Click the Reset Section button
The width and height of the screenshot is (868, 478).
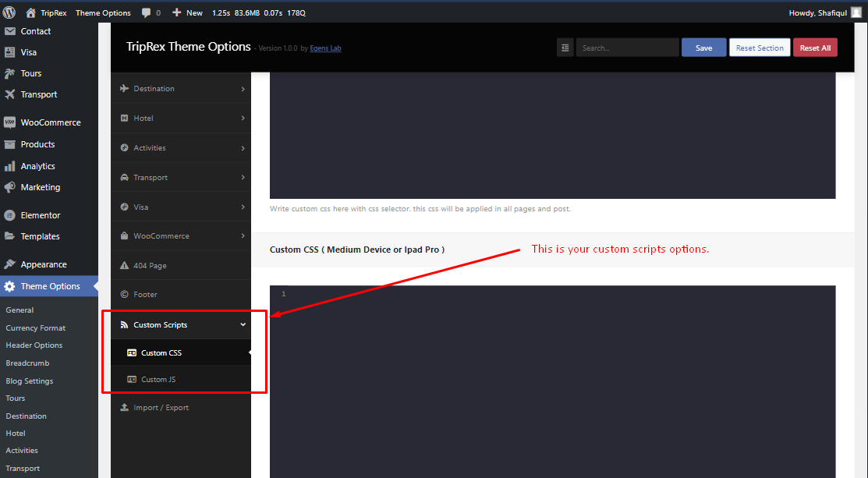760,48
